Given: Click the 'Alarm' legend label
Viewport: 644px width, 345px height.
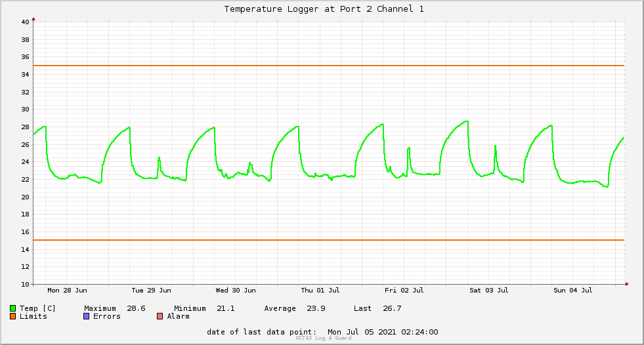Looking at the screenshot, I should (179, 316).
